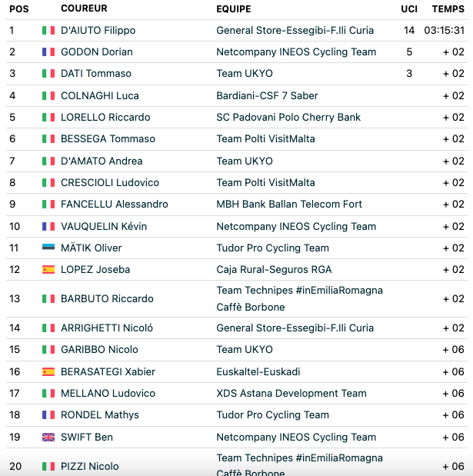
Task: Open the XDS Astana Development Team page
Action: point(291,394)
